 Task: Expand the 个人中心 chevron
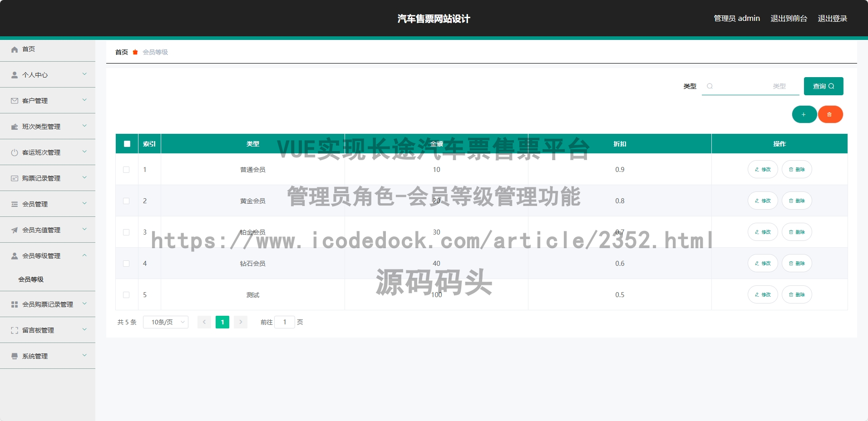pyautogui.click(x=84, y=74)
